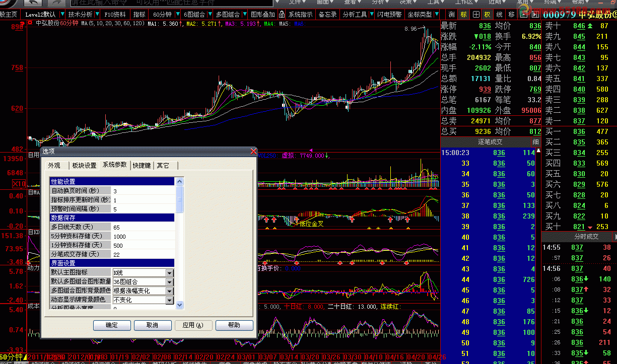
Task: Click the 换手 6.92% value
Action: 531,36
